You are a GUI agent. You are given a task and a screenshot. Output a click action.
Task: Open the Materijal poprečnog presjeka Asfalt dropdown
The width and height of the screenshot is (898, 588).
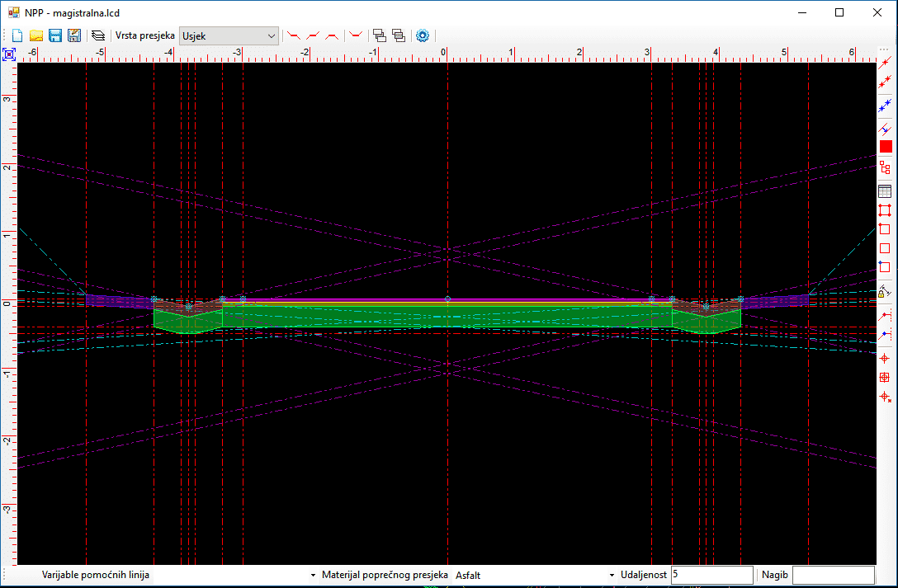[612, 575]
